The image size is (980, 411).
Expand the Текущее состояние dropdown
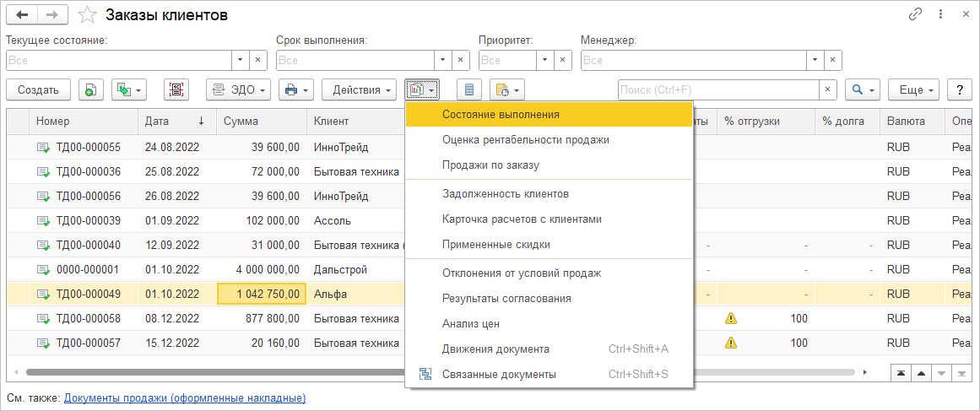(240, 60)
